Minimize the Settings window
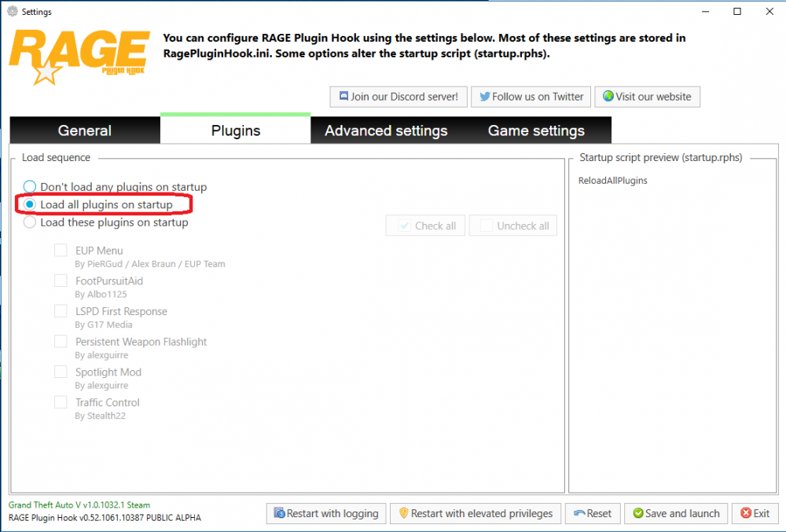The width and height of the screenshot is (786, 532). click(705, 11)
